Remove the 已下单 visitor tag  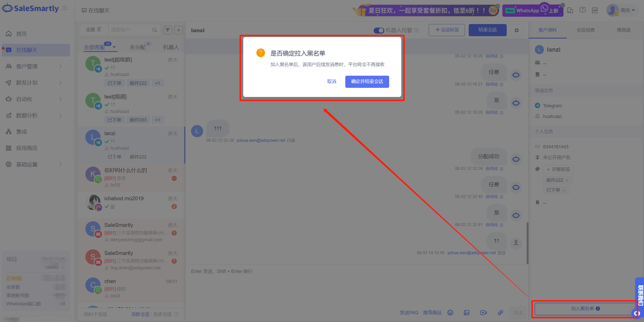pos(564,190)
